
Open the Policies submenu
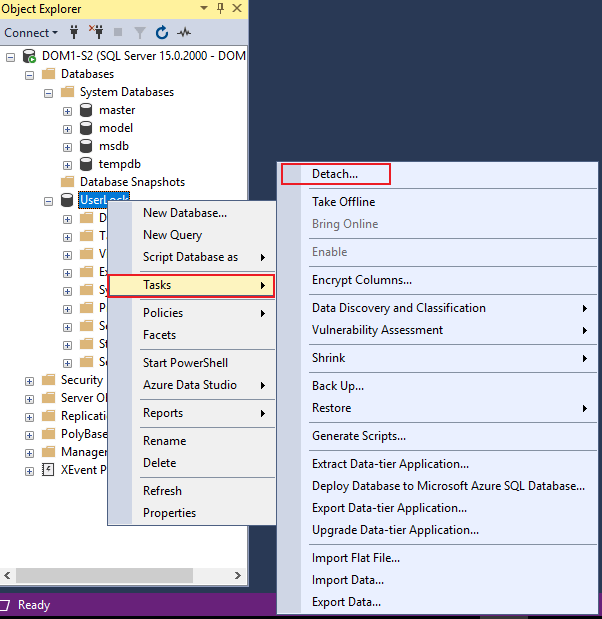point(191,313)
